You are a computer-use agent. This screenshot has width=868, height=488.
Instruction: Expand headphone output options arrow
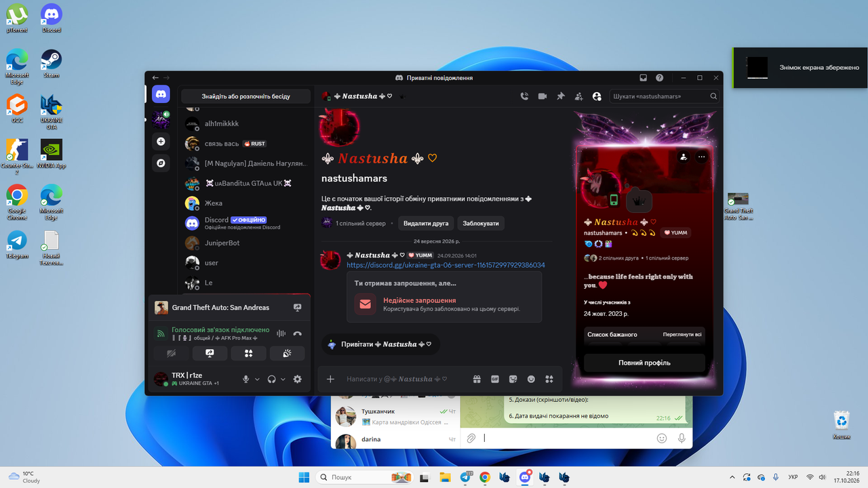pyautogui.click(x=283, y=380)
